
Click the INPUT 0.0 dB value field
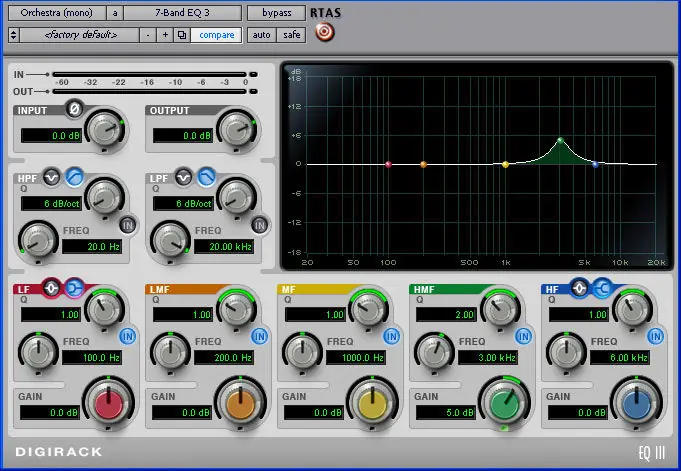(x=51, y=136)
